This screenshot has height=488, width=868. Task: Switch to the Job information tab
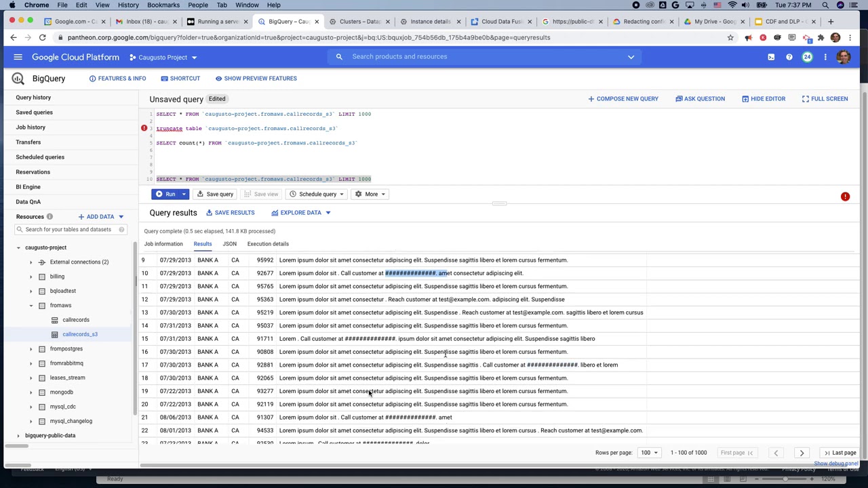tap(163, 244)
